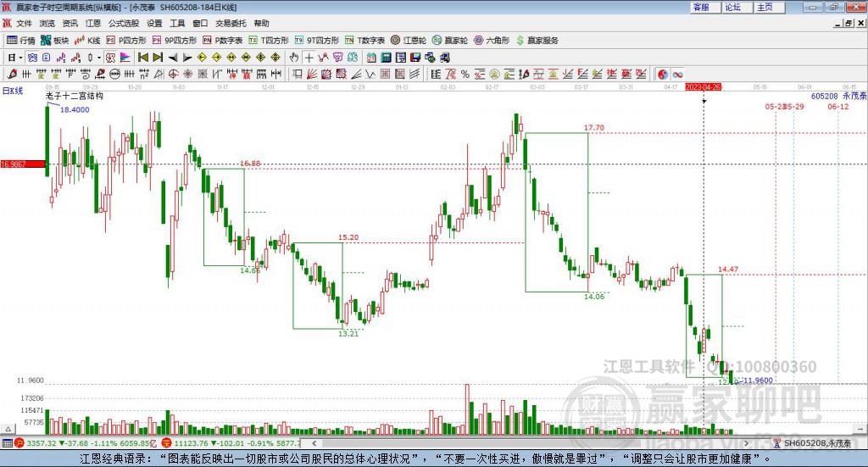Viewport: 868px width, 467px height.
Task: Open the 交易委托 menu
Action: [x=231, y=23]
